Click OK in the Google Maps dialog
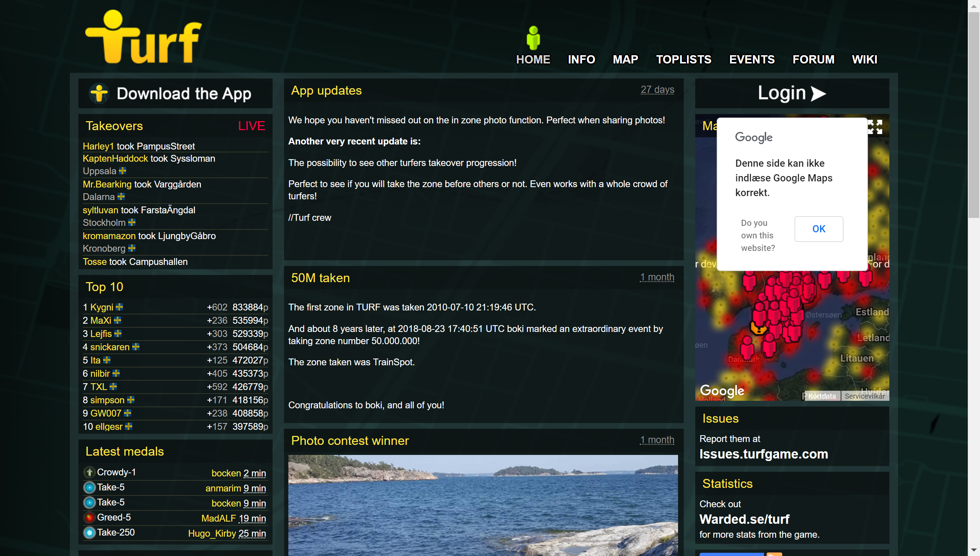 818,229
